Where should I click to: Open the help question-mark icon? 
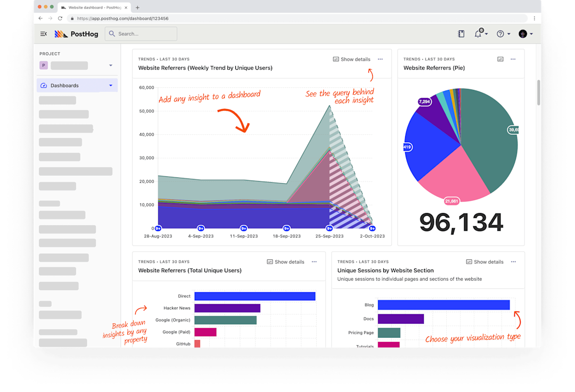pyautogui.click(x=500, y=34)
